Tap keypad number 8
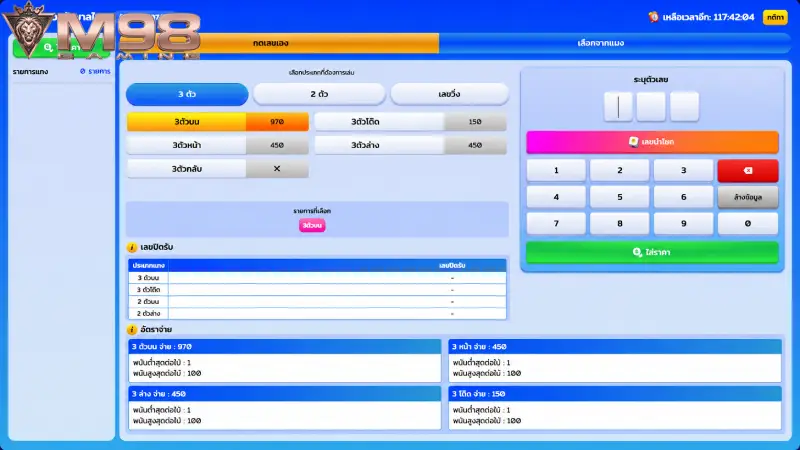 pyautogui.click(x=620, y=223)
